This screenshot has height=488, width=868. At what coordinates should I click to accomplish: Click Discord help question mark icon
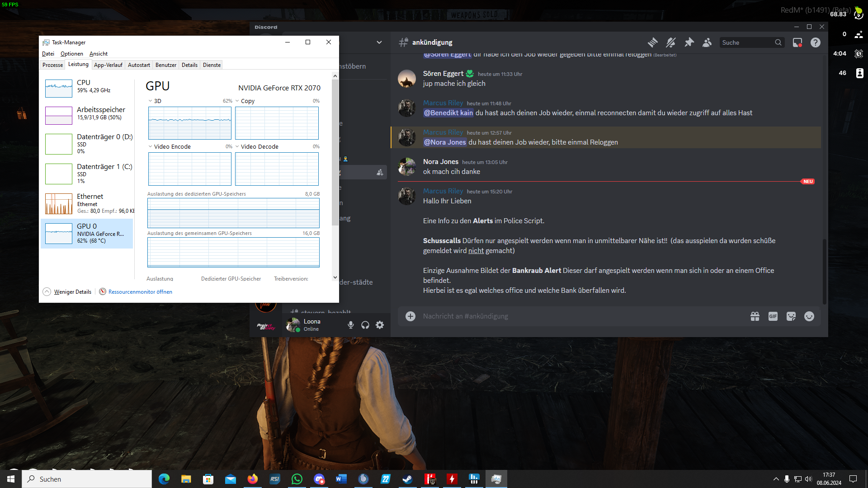click(815, 42)
